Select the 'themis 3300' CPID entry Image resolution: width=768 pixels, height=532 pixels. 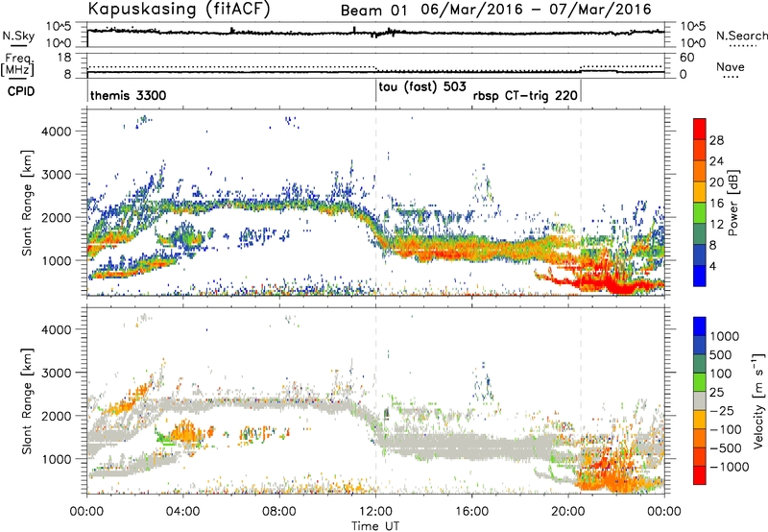pos(129,95)
